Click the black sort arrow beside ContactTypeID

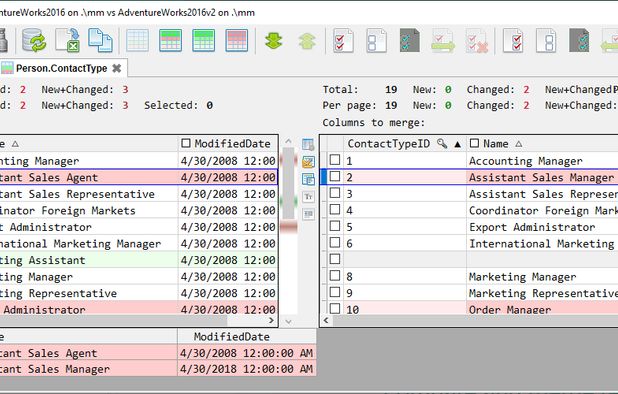(457, 144)
